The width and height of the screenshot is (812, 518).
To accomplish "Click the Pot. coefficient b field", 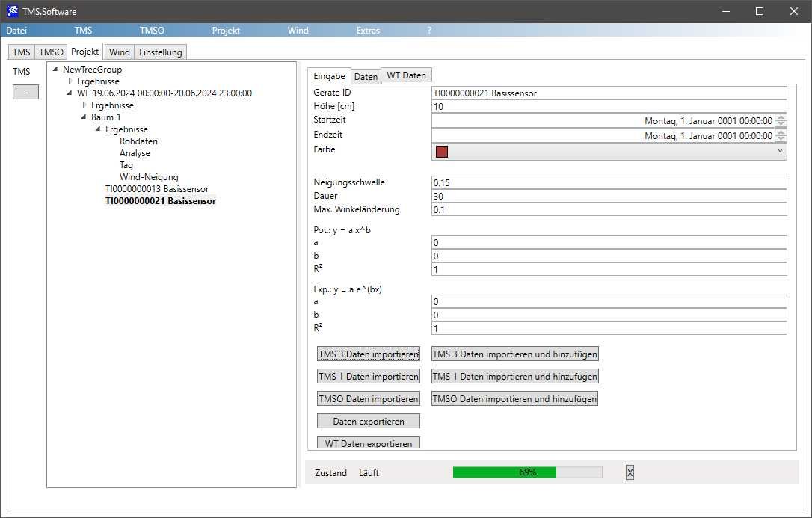I will (609, 256).
